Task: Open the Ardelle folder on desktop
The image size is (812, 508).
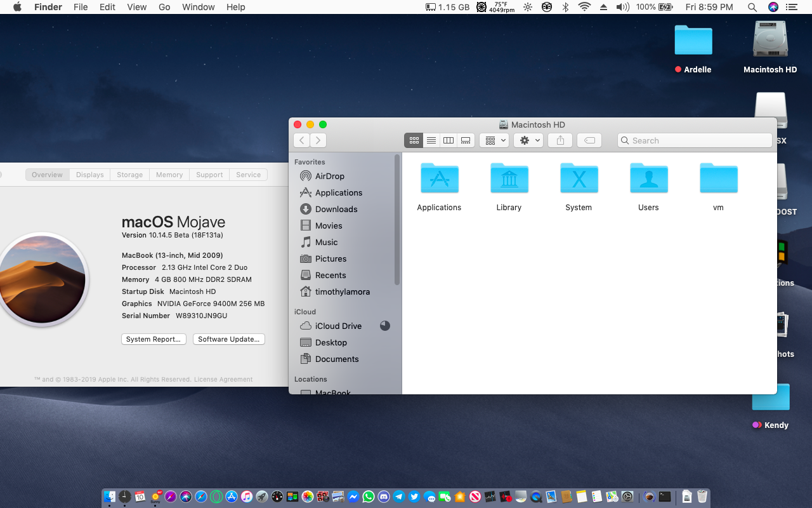Action: (693, 39)
